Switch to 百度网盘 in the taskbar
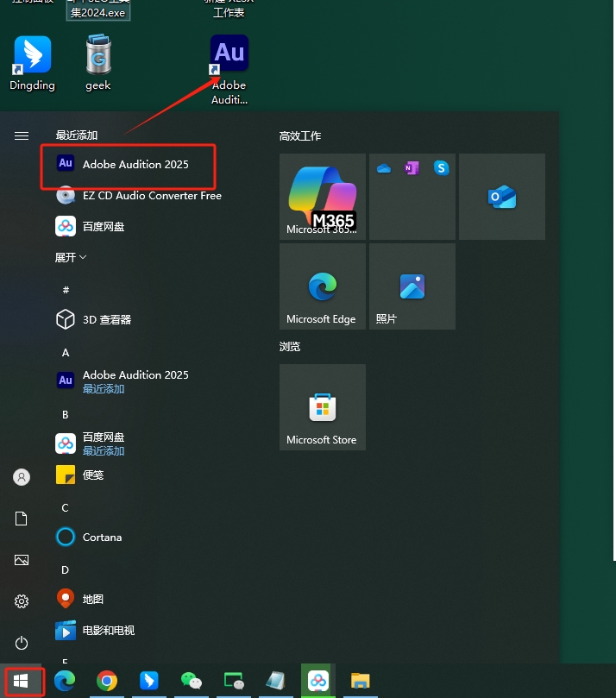Viewport: 616px width, 698px height. tap(318, 681)
